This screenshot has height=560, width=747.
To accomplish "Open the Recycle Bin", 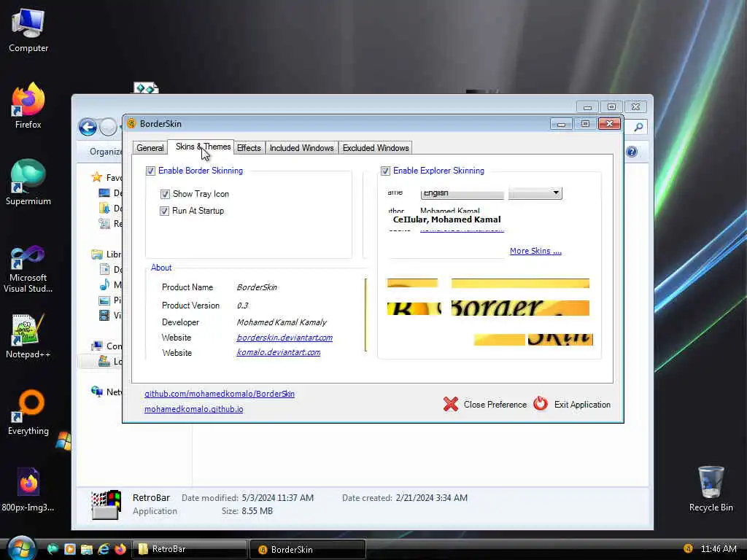I will click(x=711, y=489).
